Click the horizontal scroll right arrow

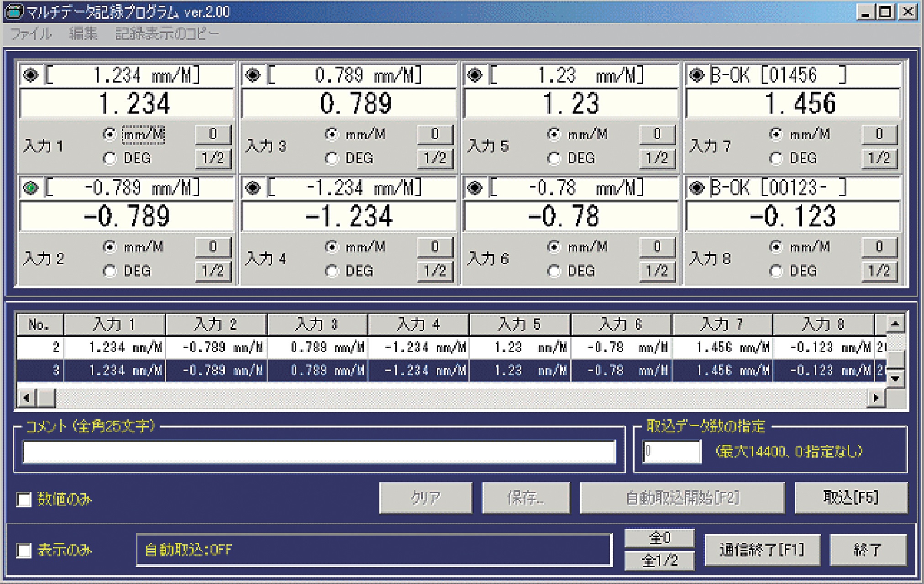point(876,398)
